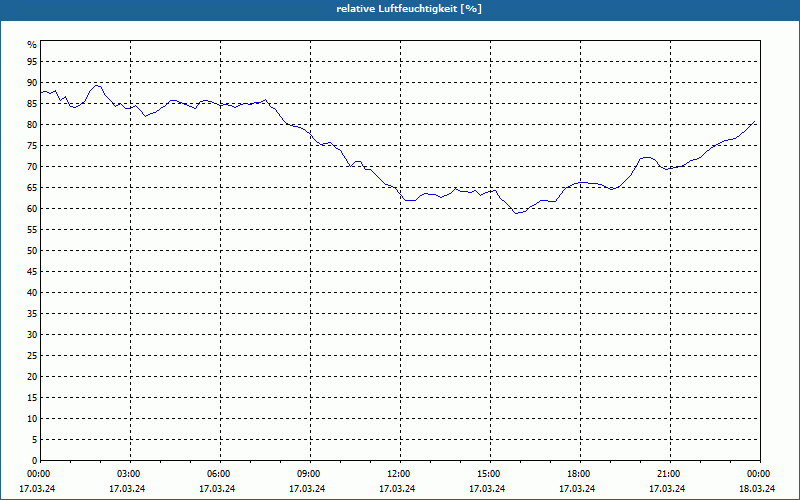The image size is (800, 500).
Task: Click the '%' unit label on the y-axis
Action: point(32,45)
